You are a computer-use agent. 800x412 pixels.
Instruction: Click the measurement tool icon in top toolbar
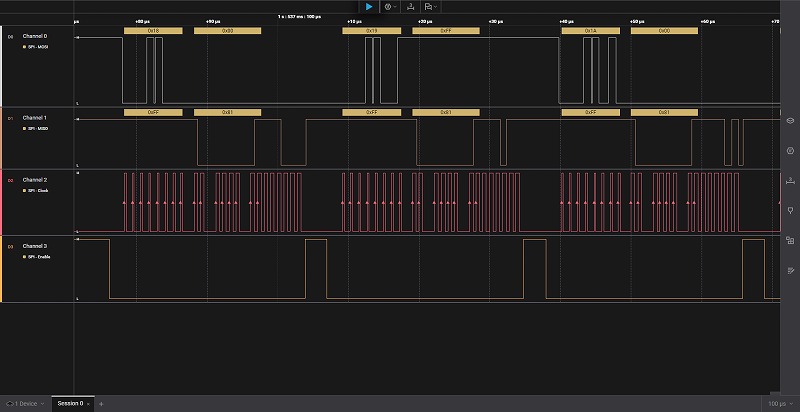[x=410, y=7]
